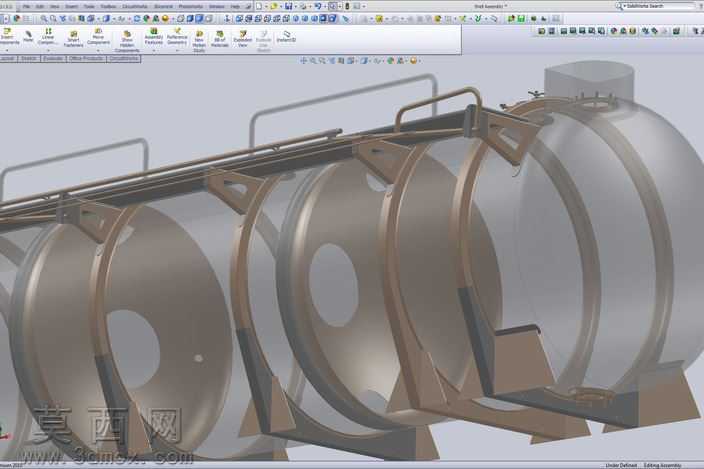704x469 pixels.
Task: Open the Edit menu
Action: tap(40, 7)
